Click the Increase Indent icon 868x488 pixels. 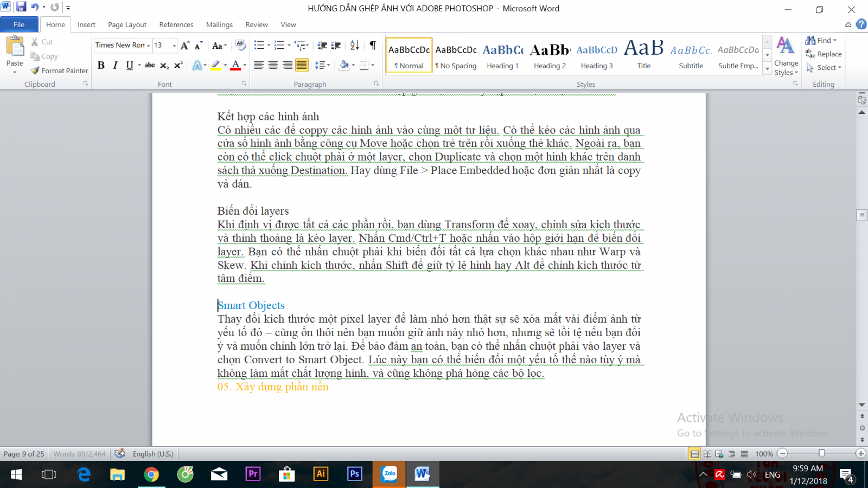(336, 45)
